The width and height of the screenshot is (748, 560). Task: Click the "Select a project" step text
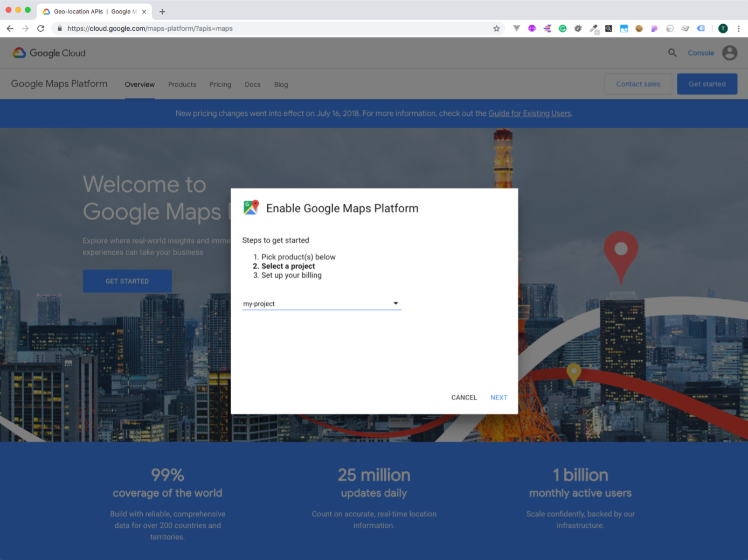pos(288,266)
